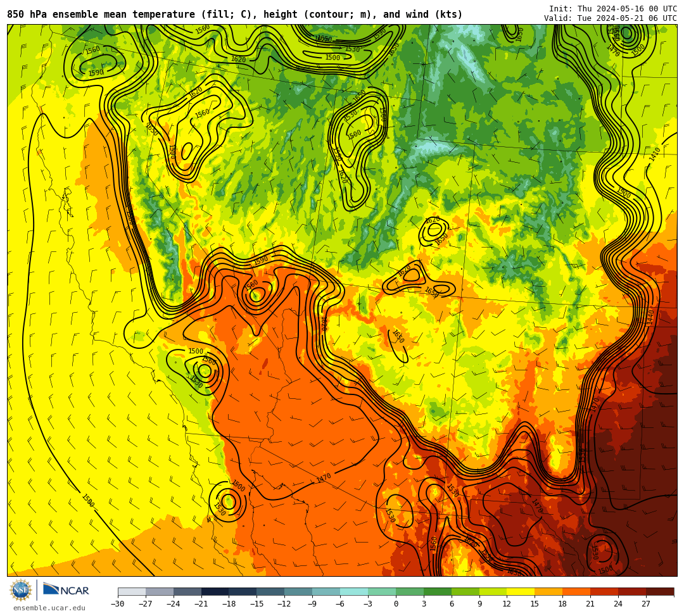Pick the 18 to 21 deep orange swatch
Viewport: 684px width, 616px height.
577,591
